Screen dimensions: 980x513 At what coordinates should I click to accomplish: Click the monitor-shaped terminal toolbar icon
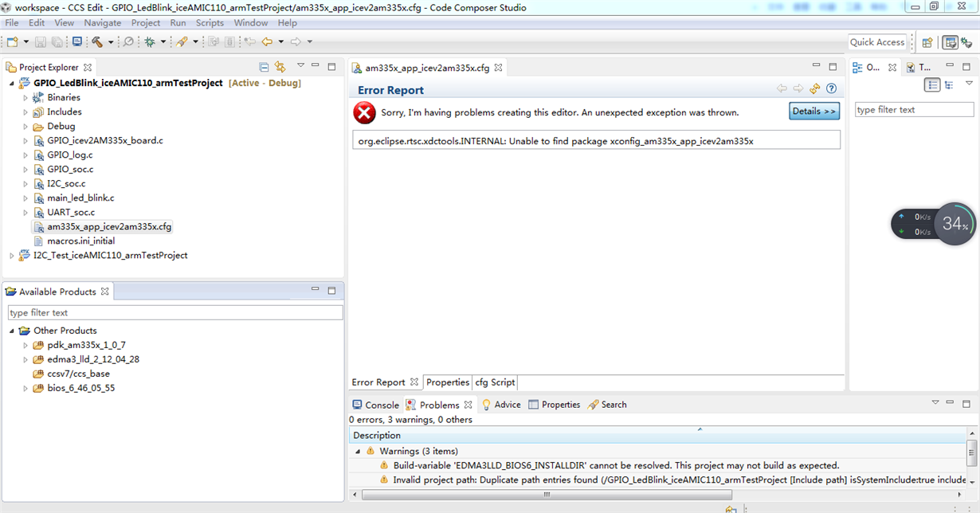(x=77, y=42)
